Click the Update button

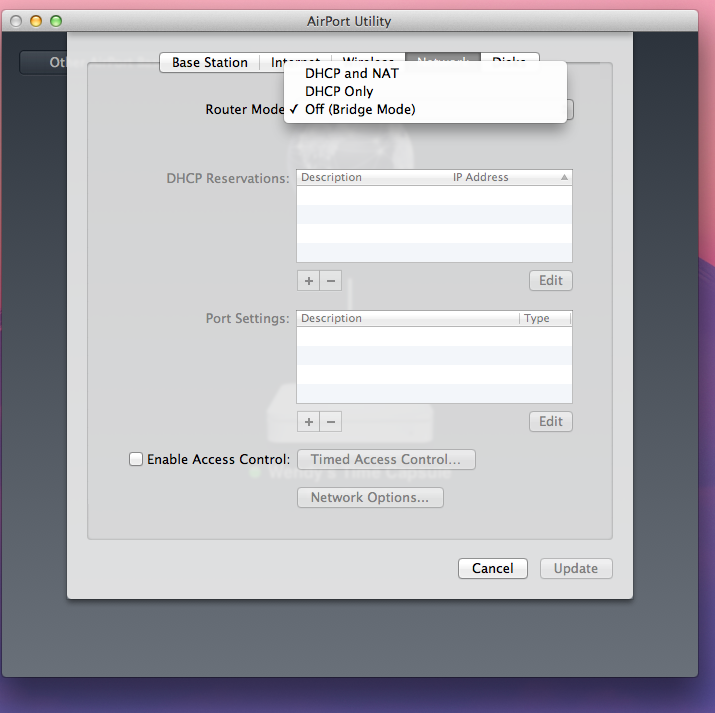tap(576, 568)
